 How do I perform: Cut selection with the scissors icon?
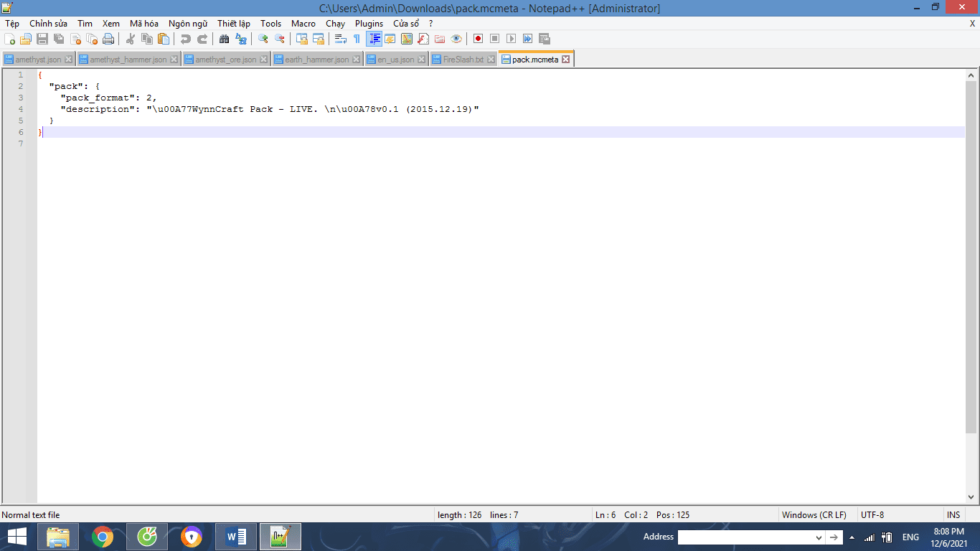[x=131, y=39]
